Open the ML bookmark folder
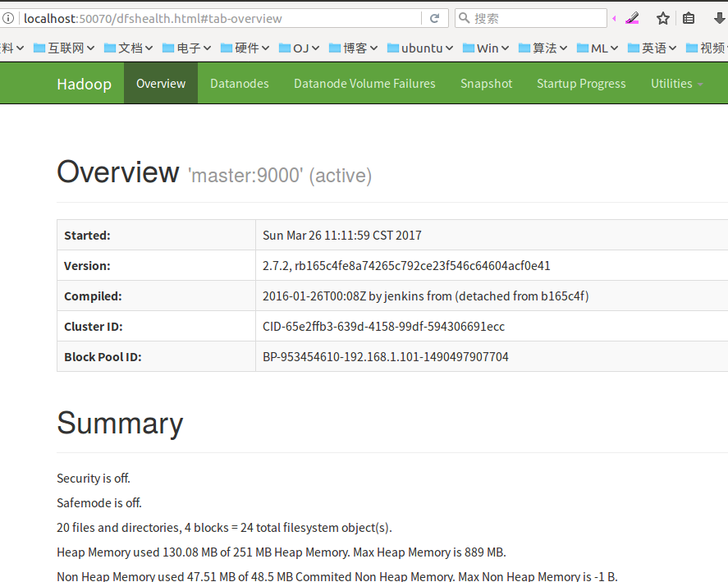Screen dimensions: 728x582 click(598, 48)
